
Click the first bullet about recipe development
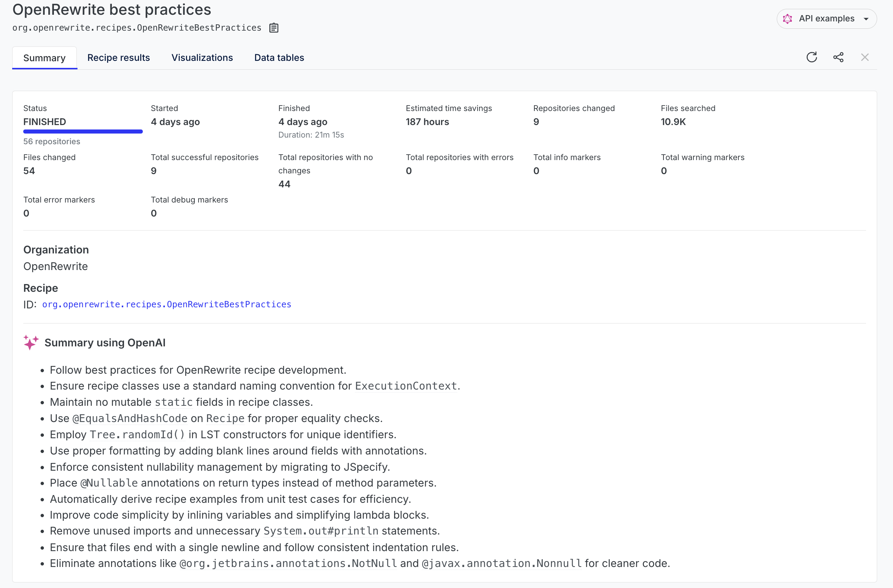click(x=198, y=370)
